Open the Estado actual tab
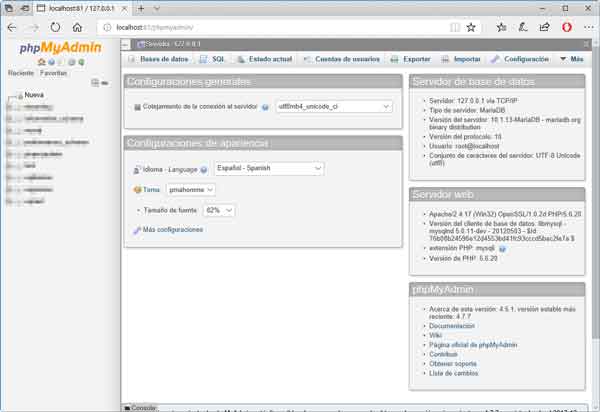This screenshot has height=412, width=600. [x=264, y=59]
